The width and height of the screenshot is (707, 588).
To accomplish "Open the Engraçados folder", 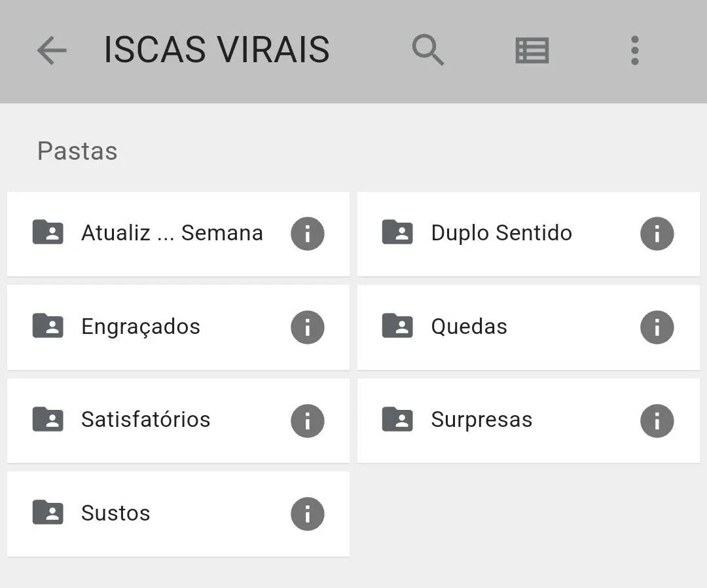I will pyautogui.click(x=178, y=327).
